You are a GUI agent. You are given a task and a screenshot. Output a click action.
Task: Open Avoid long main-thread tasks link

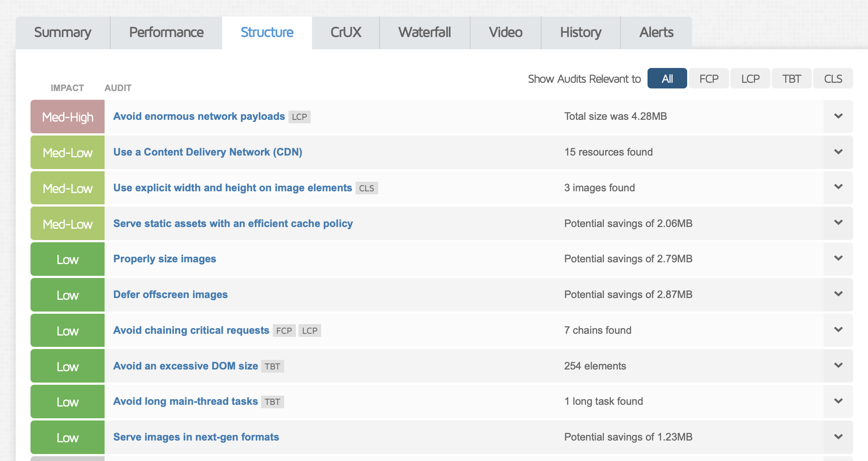[x=186, y=401]
